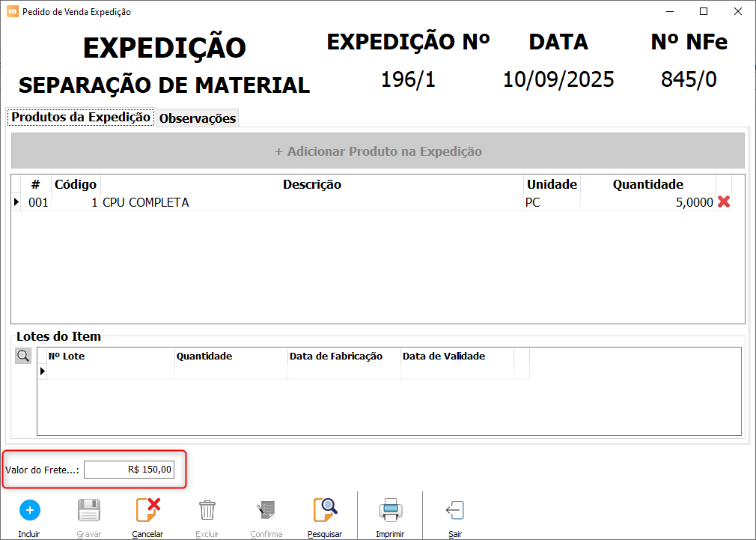Image resolution: width=756 pixels, height=540 pixels.
Task: Click Adicionar Produto na Expedição button
Action: tap(378, 151)
